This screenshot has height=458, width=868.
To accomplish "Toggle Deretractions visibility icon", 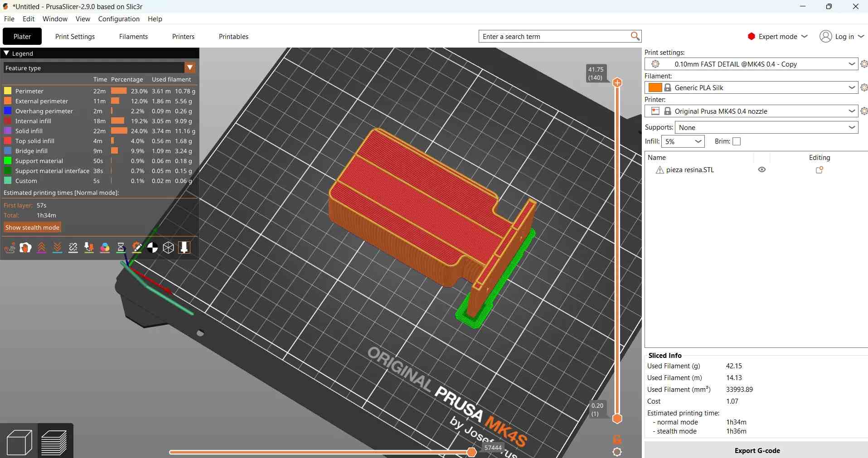I will [57, 248].
